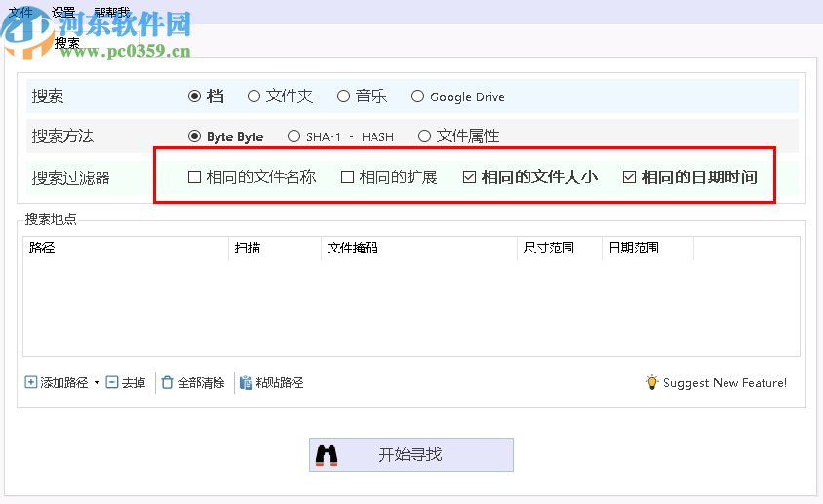Uncheck 相同的日期时间 filter
The height and width of the screenshot is (504, 823).
point(629,177)
